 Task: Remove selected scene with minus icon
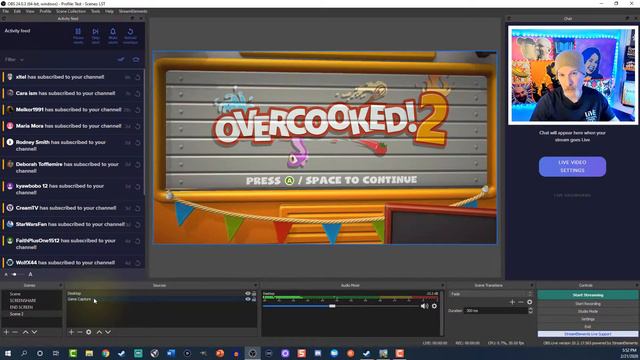point(15,332)
